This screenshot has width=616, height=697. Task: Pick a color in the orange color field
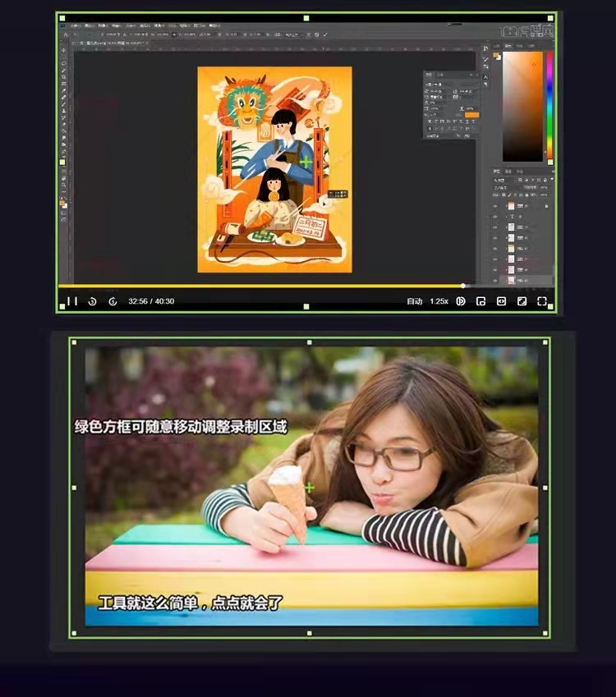[x=522, y=106]
